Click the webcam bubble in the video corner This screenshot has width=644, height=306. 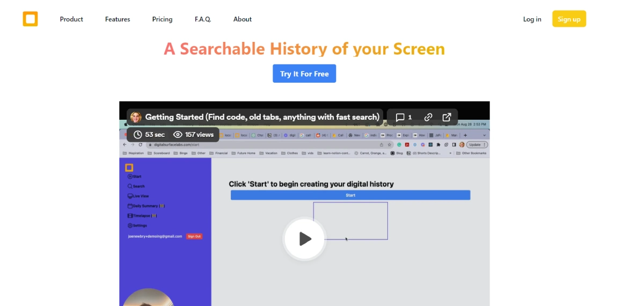tap(148, 297)
